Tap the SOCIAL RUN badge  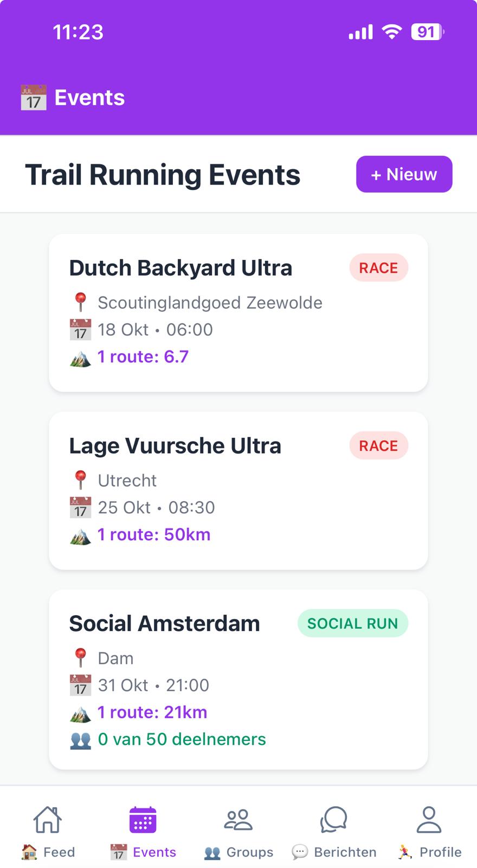pyautogui.click(x=352, y=623)
